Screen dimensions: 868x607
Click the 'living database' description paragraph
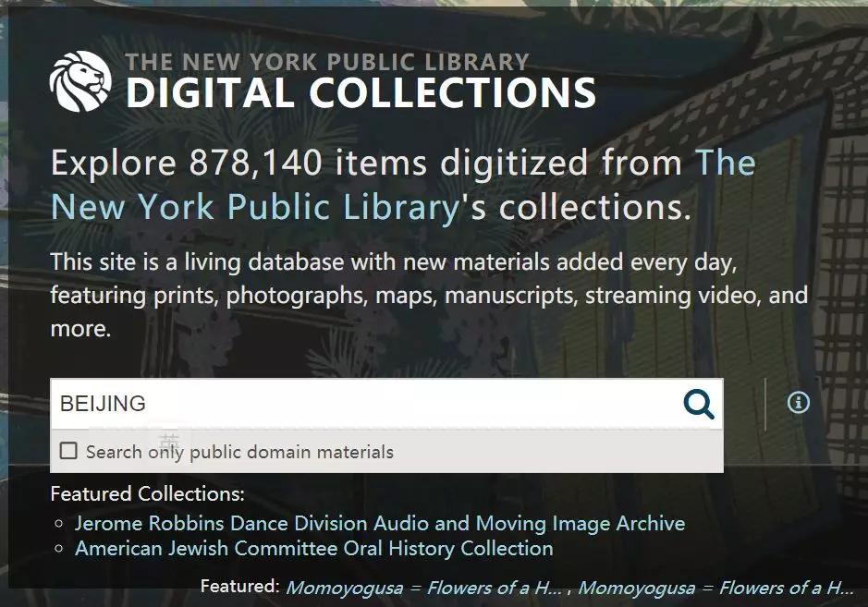[429, 295]
